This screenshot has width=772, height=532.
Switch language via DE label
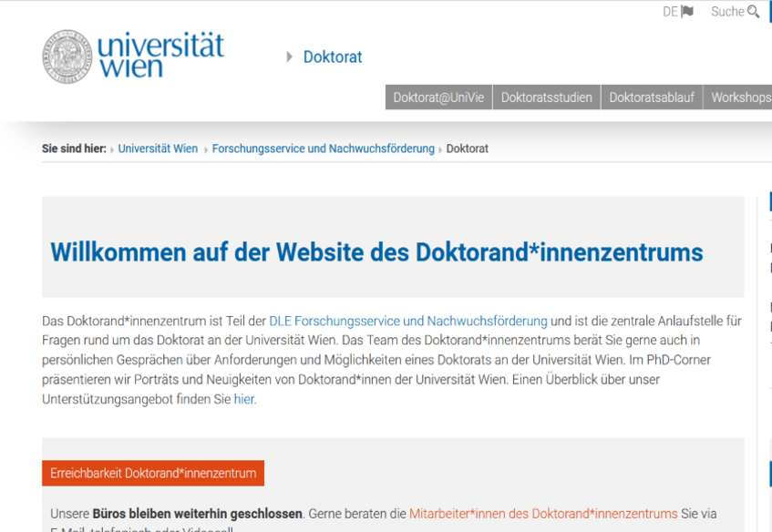click(670, 11)
